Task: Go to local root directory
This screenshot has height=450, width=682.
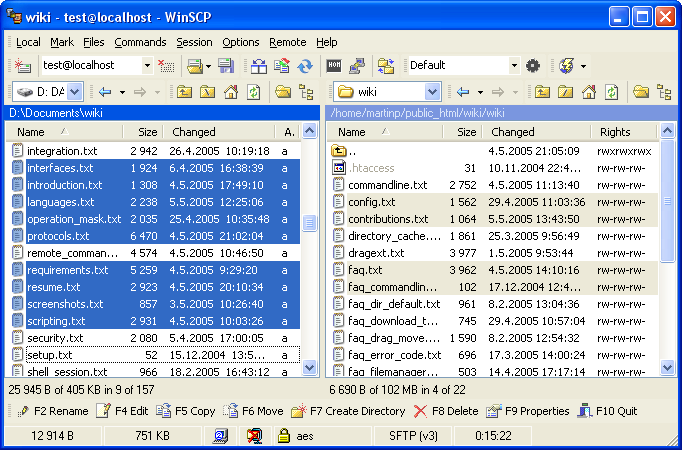Action: (207, 92)
